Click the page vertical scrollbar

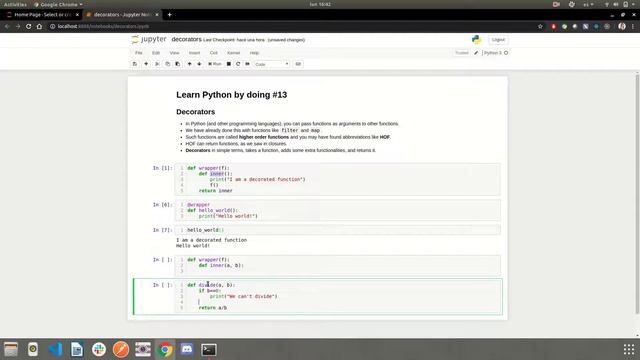[637, 194]
